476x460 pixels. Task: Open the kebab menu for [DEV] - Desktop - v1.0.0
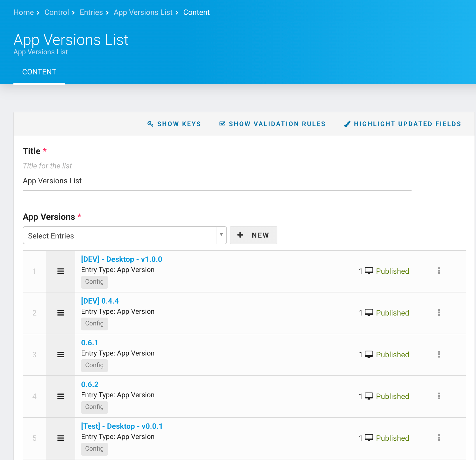click(x=439, y=271)
